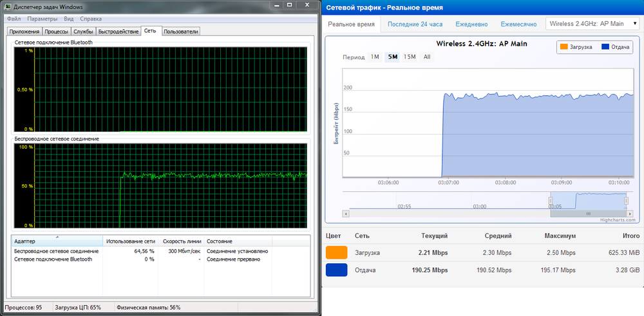Click the 2.21 Mbps current download value

coord(433,252)
